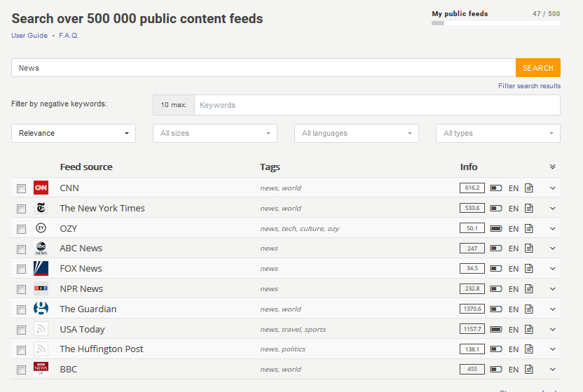Screen dimensions: 583x392
Task: Check The New York Times feed checkbox
Action: click(21, 209)
